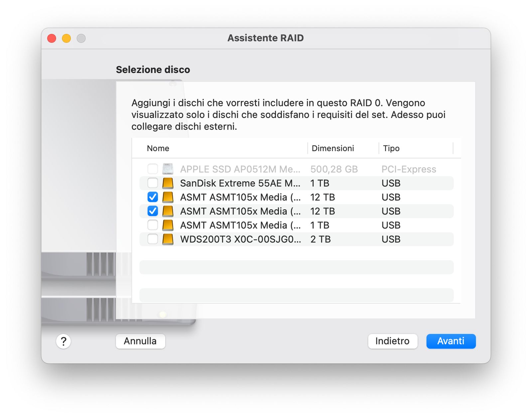This screenshot has width=532, height=418.
Task: Click the 500,28 GB size value
Action: (334, 169)
